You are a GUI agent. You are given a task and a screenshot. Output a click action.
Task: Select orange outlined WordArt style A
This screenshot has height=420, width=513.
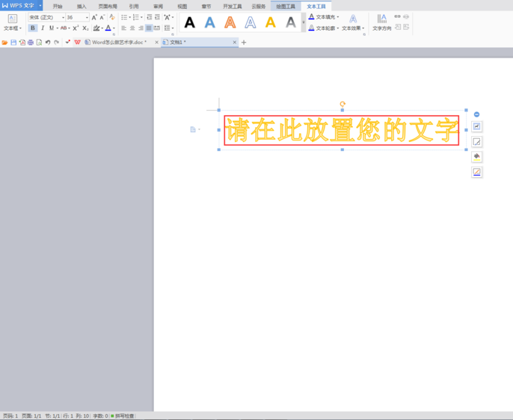pos(230,22)
